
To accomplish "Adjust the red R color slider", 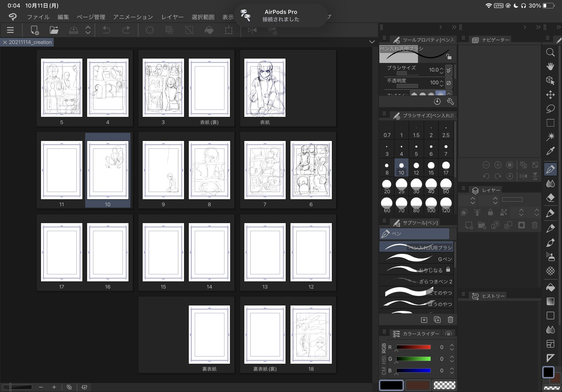I will click(413, 347).
